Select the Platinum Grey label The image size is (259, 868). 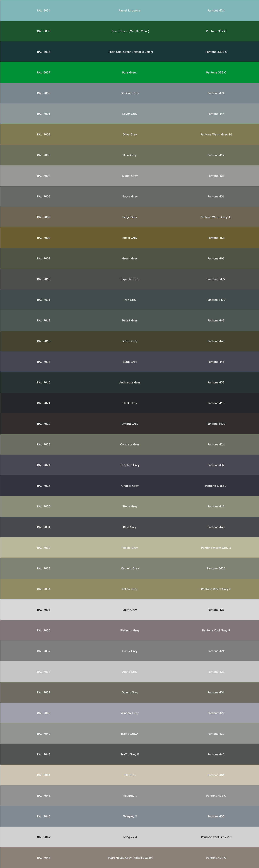(x=130, y=630)
